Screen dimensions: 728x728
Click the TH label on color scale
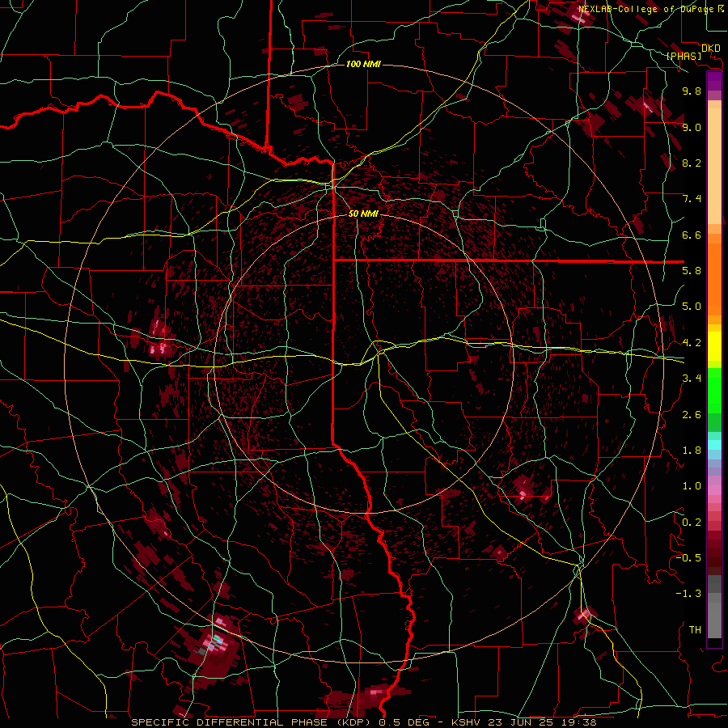(x=695, y=630)
